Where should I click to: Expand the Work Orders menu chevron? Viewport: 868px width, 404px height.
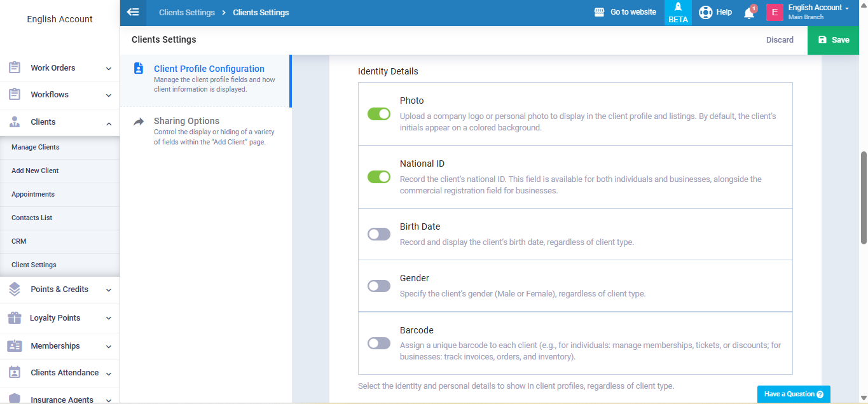tap(109, 69)
